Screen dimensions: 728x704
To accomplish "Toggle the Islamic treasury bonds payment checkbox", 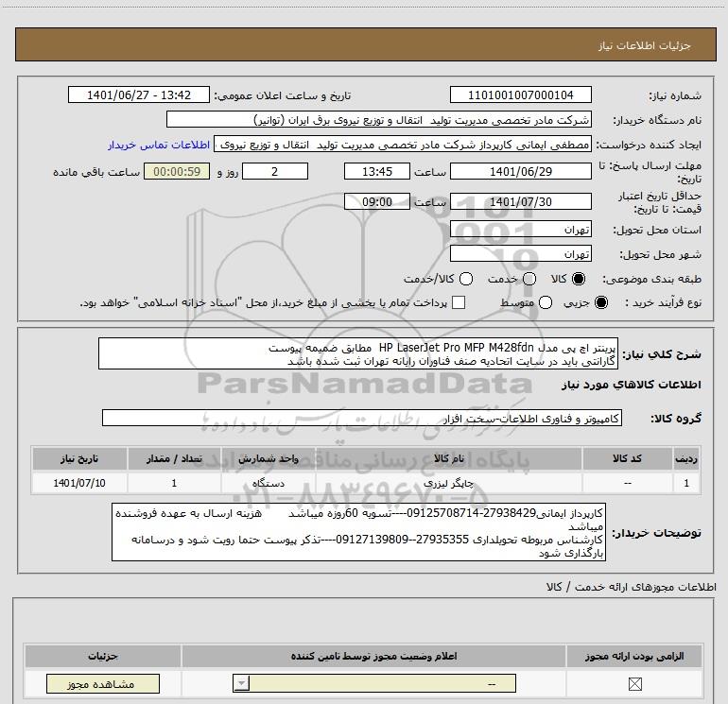I will tap(459, 302).
